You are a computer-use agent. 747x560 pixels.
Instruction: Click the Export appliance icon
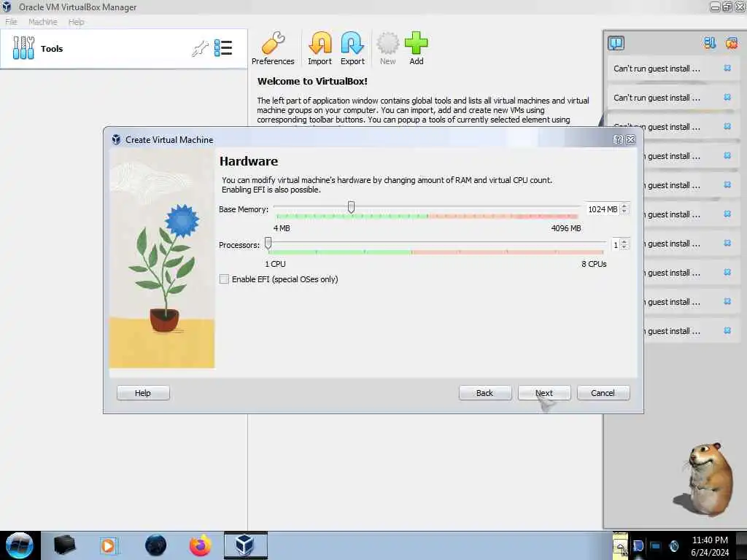(352, 48)
